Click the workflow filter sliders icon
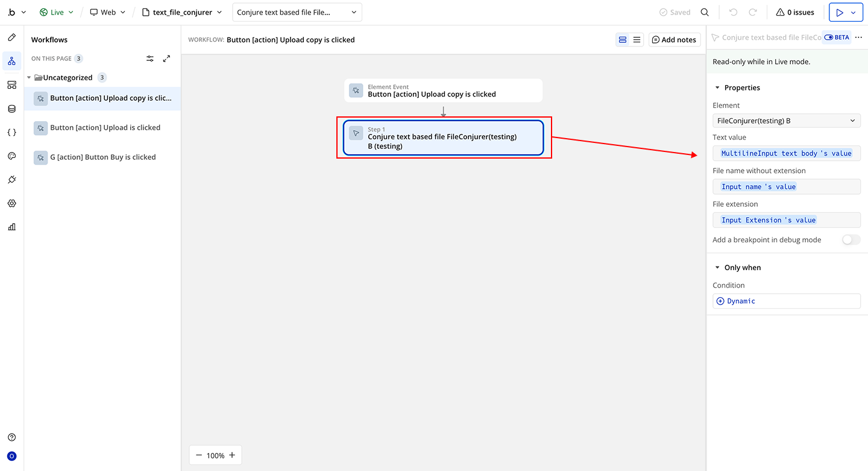This screenshot has height=471, width=868. pos(150,58)
